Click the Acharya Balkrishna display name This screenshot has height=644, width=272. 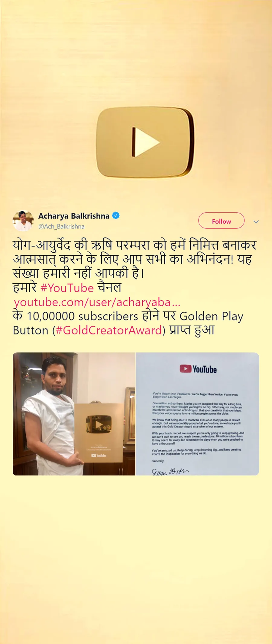pos(74,216)
